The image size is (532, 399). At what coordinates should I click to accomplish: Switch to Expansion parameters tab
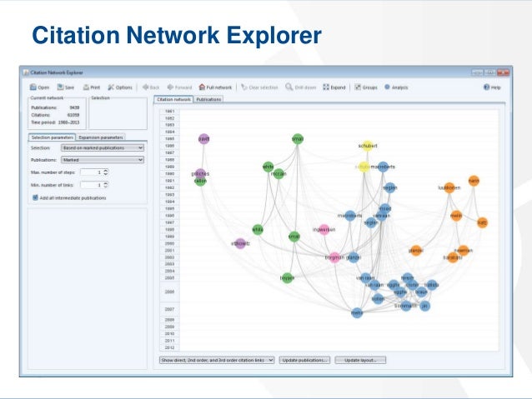[x=101, y=137]
